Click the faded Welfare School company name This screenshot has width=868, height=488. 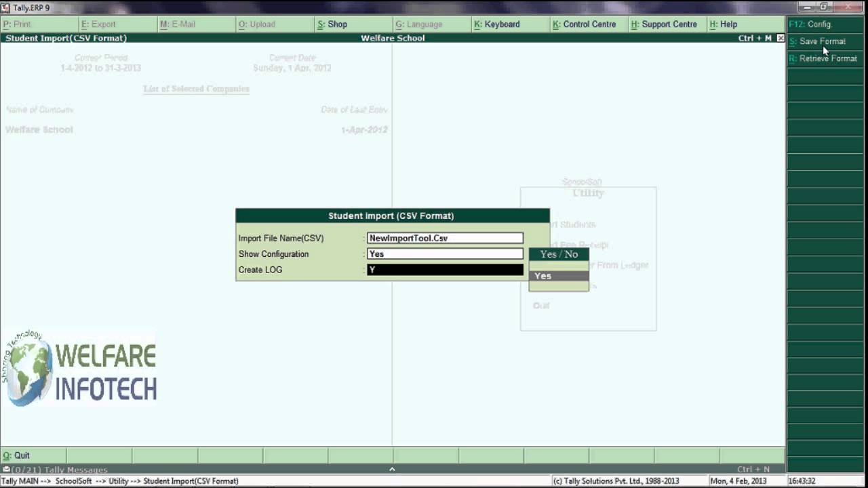[39, 129]
